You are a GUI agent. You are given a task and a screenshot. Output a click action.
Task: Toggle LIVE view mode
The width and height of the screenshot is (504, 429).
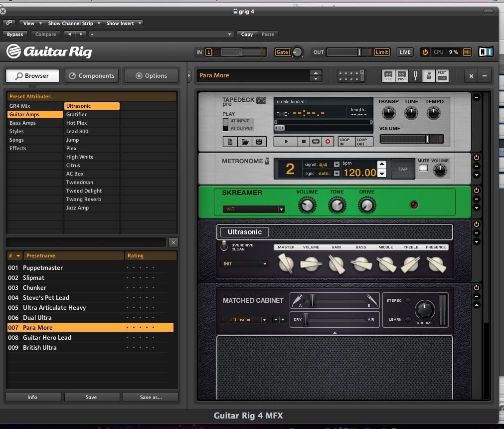coord(405,52)
